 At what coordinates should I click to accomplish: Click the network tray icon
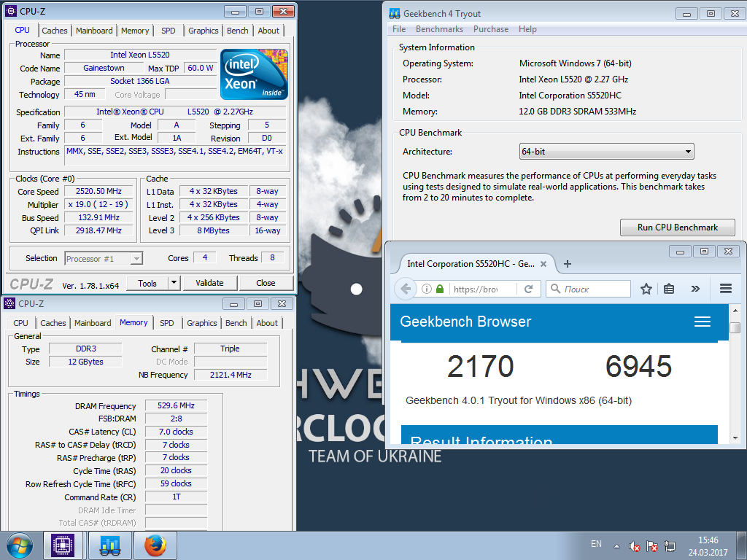pyautogui.click(x=670, y=546)
